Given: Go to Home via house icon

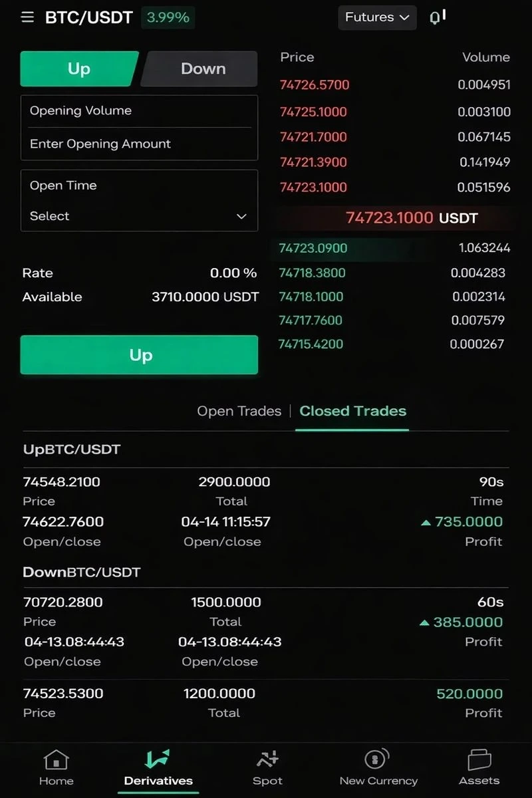Looking at the screenshot, I should click(56, 760).
